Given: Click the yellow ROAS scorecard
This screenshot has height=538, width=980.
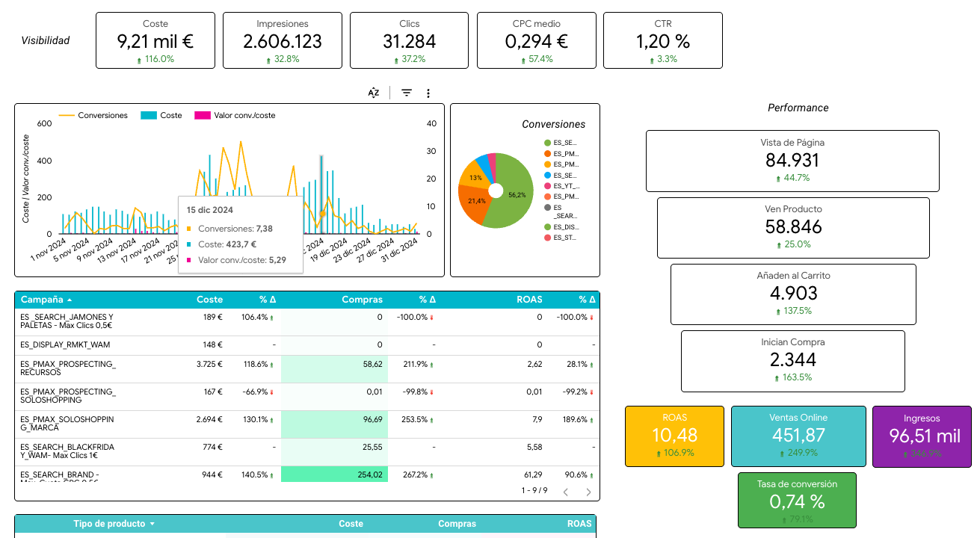Looking at the screenshot, I should [674, 436].
